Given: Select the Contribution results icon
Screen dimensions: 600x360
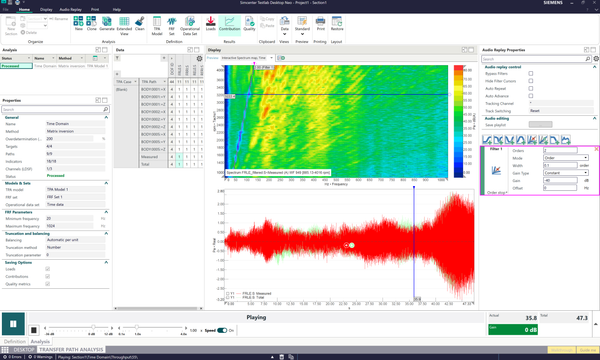Looking at the screenshot, I should (x=230, y=24).
